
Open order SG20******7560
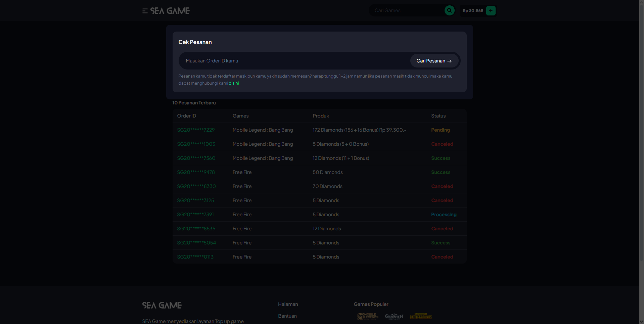196,158
